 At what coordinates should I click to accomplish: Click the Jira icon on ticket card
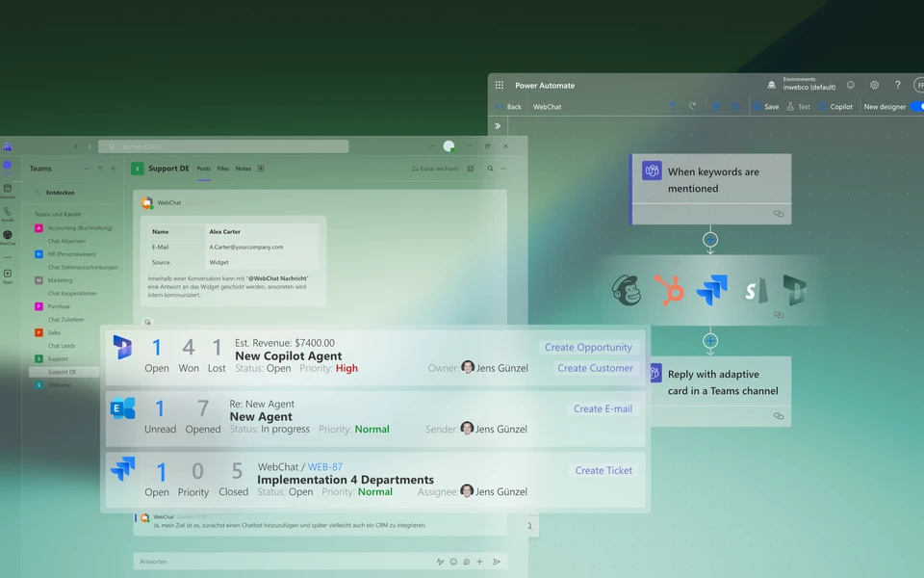[122, 469]
